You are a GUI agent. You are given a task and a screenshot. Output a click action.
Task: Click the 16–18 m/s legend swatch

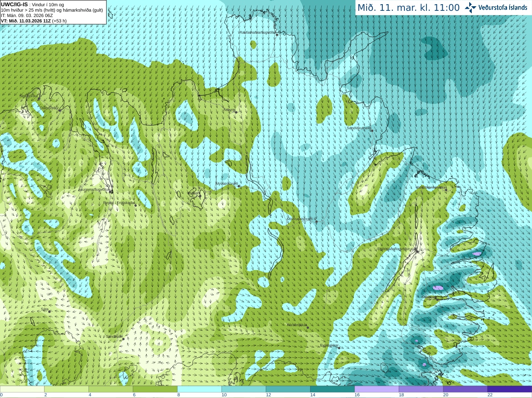click(377, 389)
